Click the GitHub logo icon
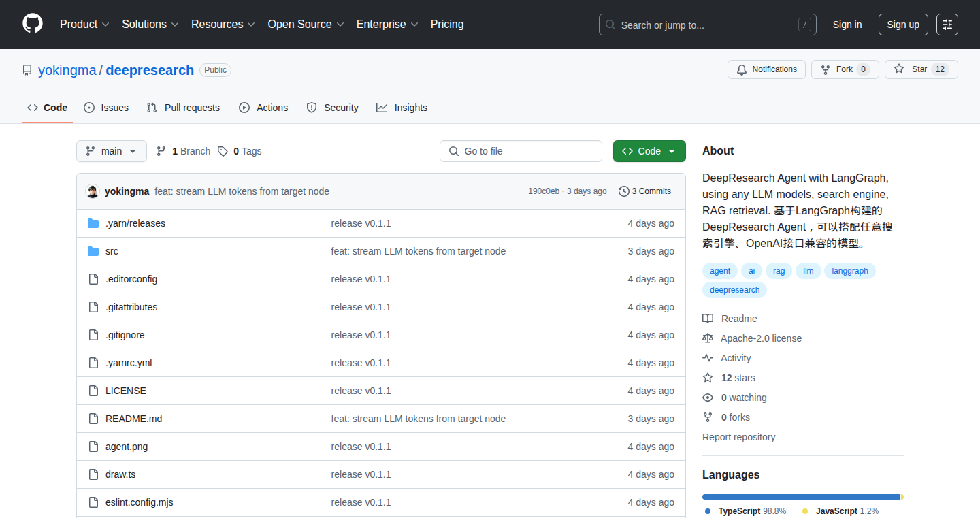 pos(33,24)
